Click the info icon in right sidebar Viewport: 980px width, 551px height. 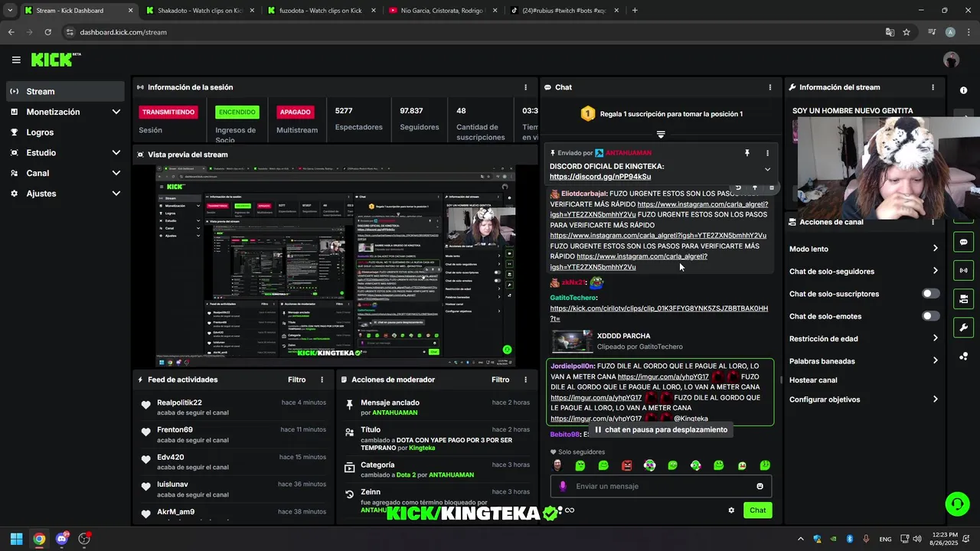[x=963, y=90]
